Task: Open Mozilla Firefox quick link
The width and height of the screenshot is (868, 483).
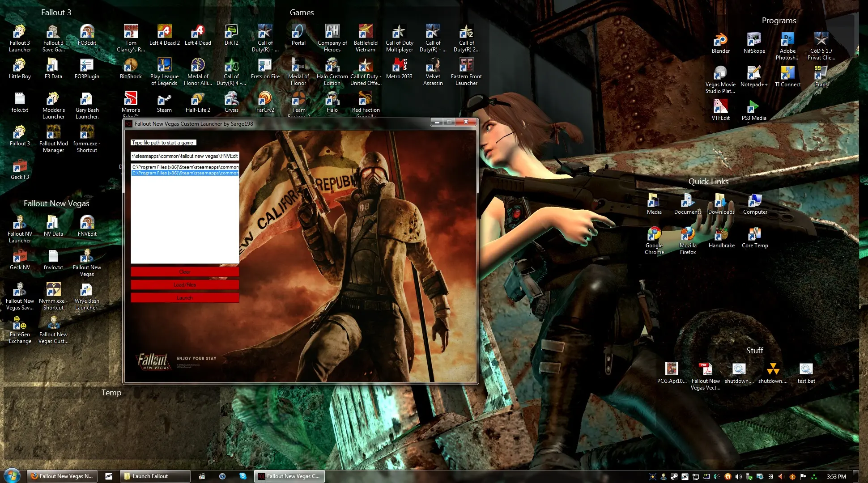Action: pyautogui.click(x=688, y=241)
